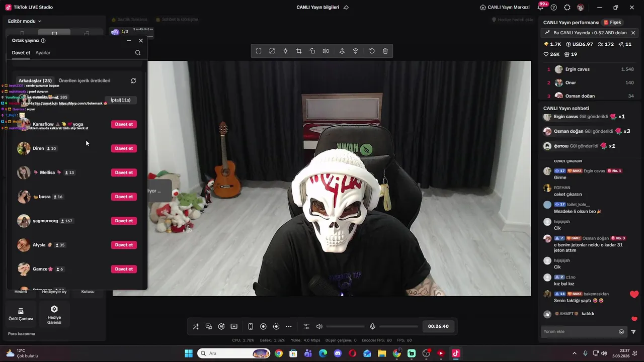Mute the speaker output
This screenshot has height=362, width=644.
[x=319, y=326]
